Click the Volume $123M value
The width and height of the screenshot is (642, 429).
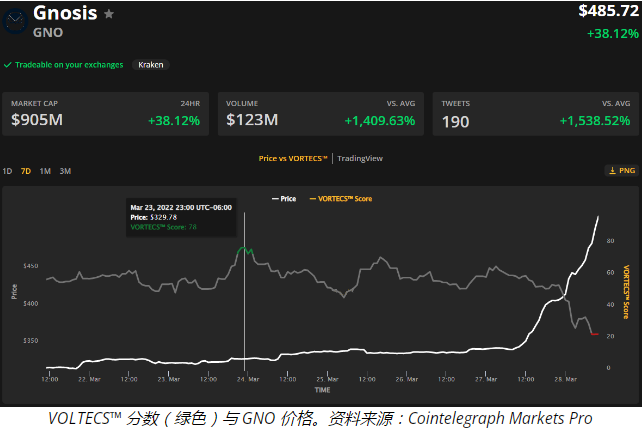point(252,120)
